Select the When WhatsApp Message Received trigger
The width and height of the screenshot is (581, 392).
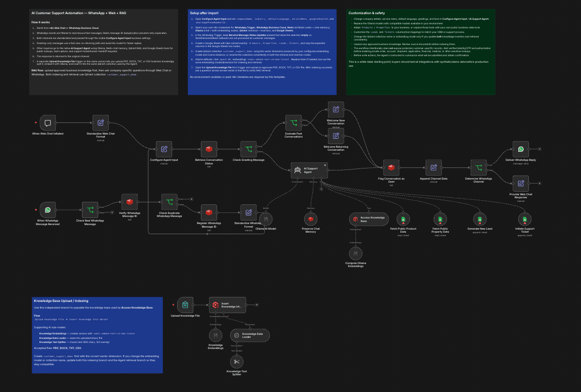click(48, 210)
